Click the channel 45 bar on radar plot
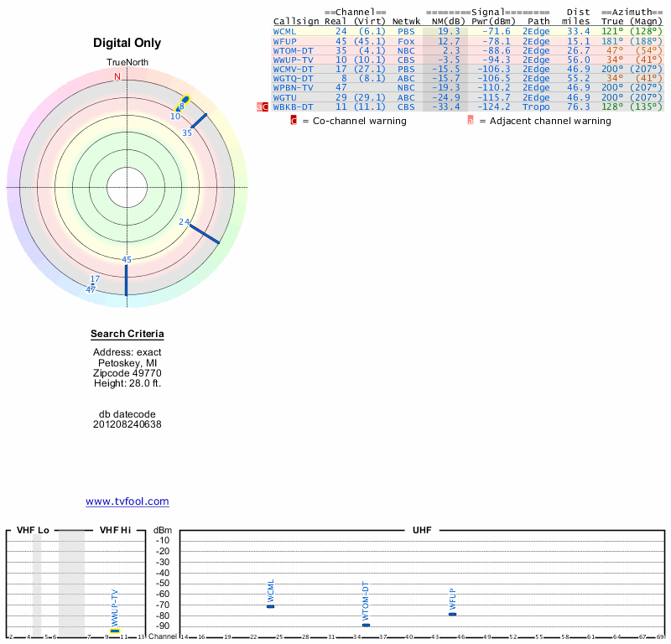Image resolution: width=671 pixels, height=644 pixels. point(127,280)
